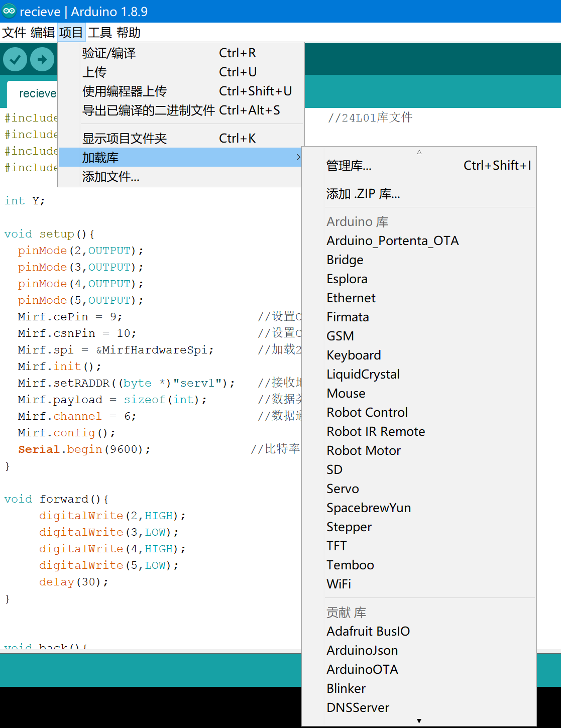Click the 'Mirf.csnPin = 10;' code line
The image size is (561, 728).
[x=77, y=333]
